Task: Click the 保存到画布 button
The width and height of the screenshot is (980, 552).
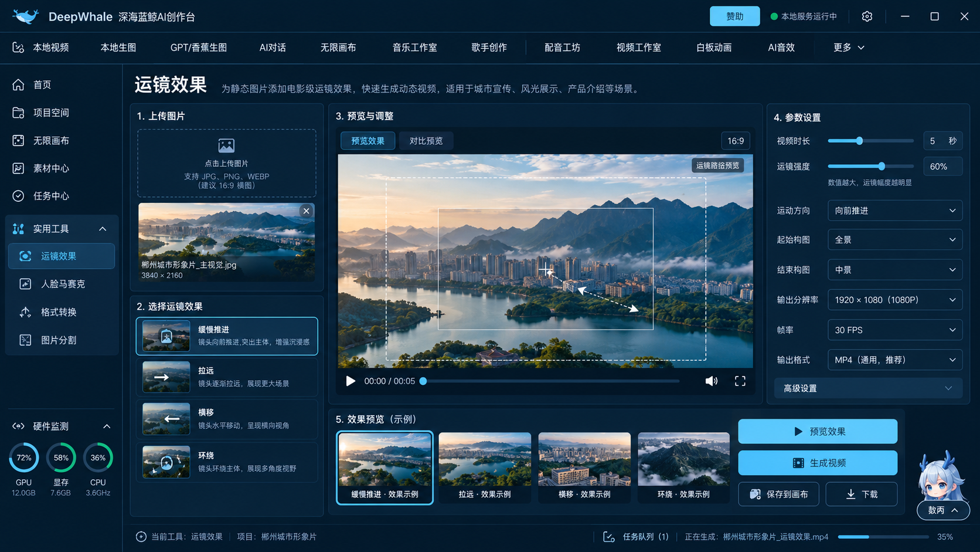Action: pos(779,495)
